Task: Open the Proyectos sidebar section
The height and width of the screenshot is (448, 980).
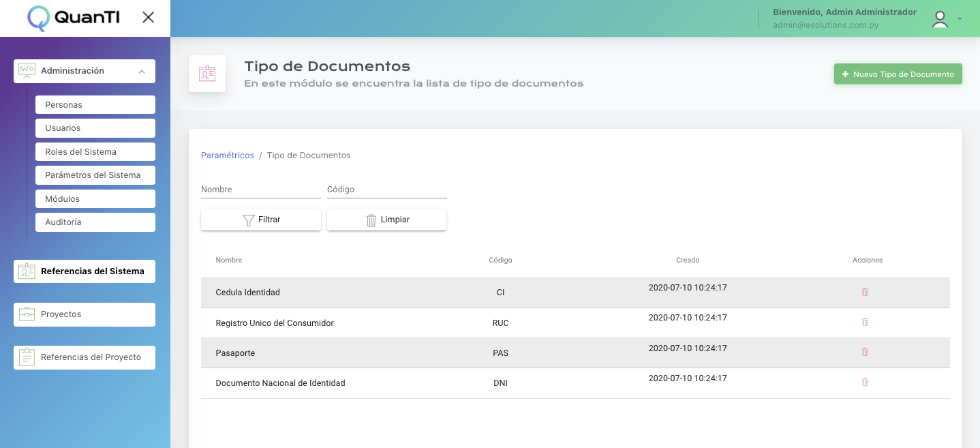Action: [x=85, y=314]
